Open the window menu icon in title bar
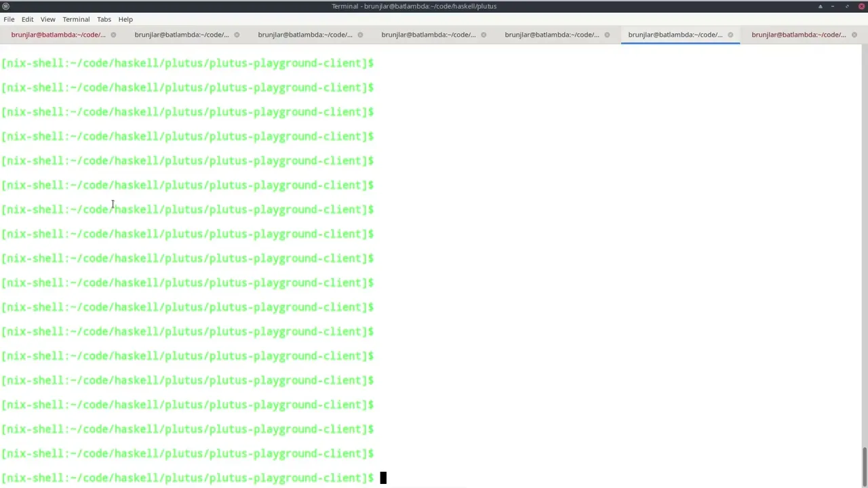Viewport: 868px width, 488px height. click(5, 6)
